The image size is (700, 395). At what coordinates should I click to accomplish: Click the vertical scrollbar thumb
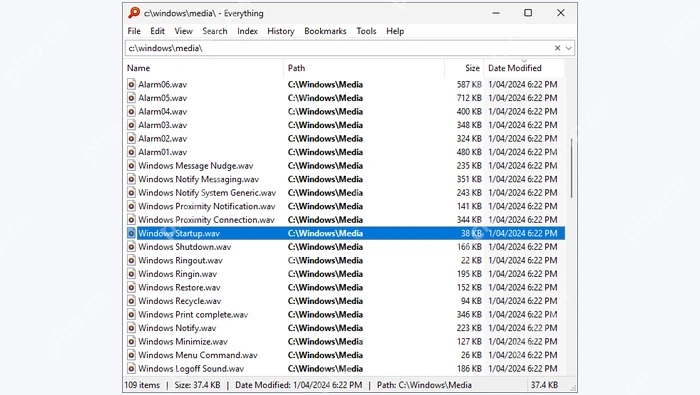tap(571, 168)
